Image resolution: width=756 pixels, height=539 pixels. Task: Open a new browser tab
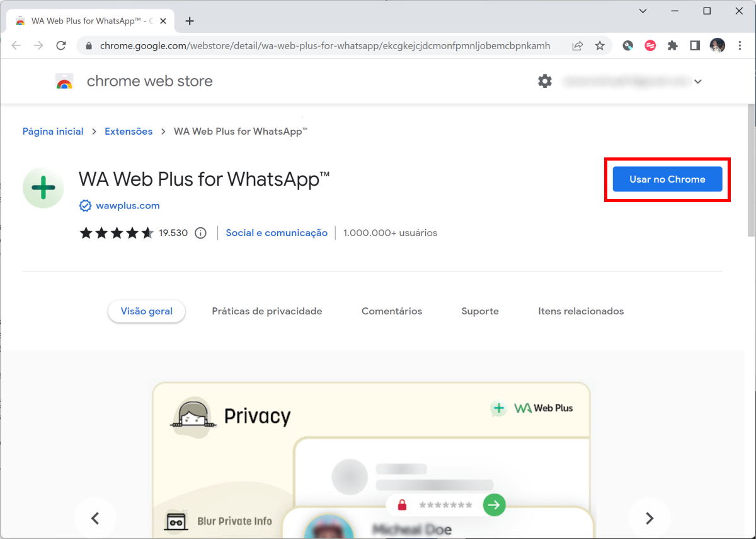pyautogui.click(x=190, y=21)
